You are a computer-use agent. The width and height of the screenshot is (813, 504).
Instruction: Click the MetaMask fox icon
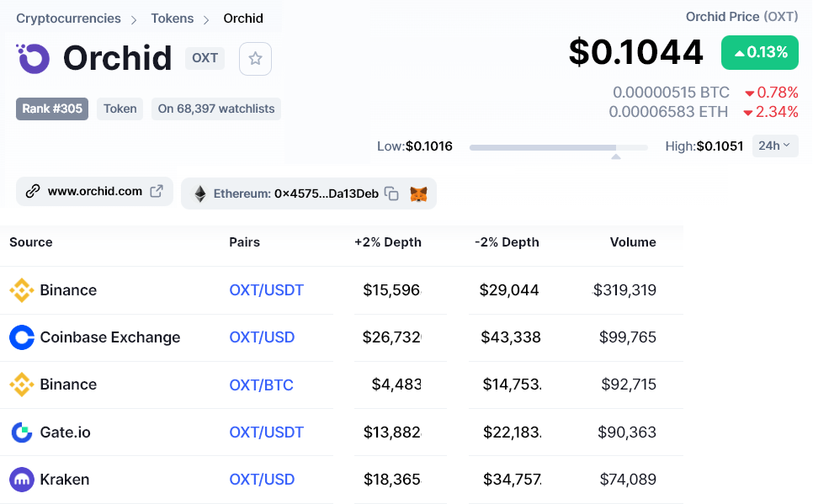click(418, 194)
